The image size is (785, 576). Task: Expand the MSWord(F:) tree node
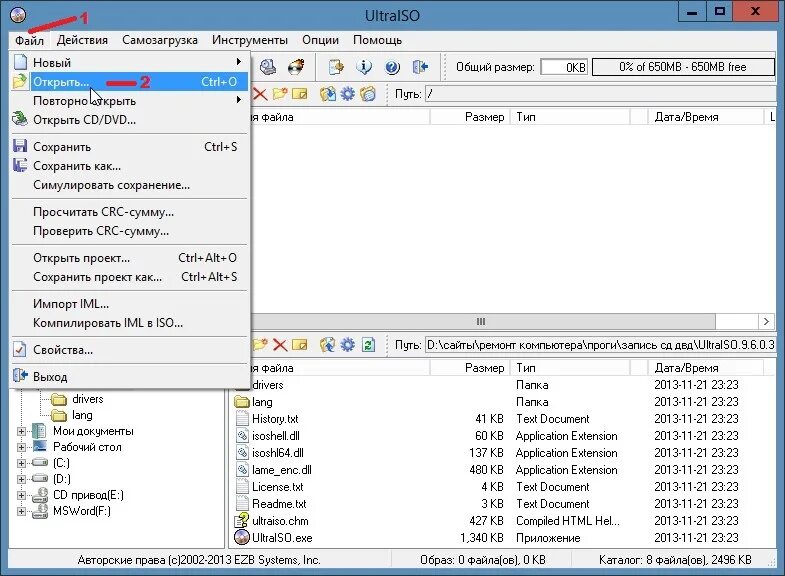point(22,511)
